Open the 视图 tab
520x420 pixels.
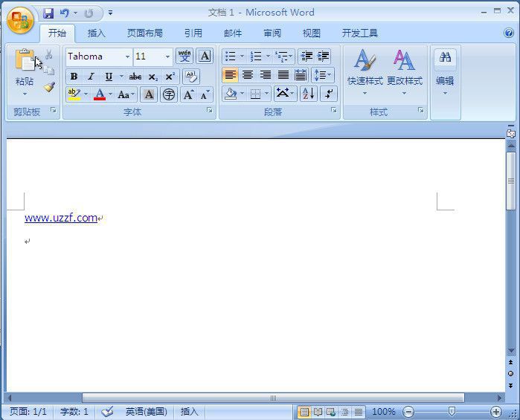point(312,33)
